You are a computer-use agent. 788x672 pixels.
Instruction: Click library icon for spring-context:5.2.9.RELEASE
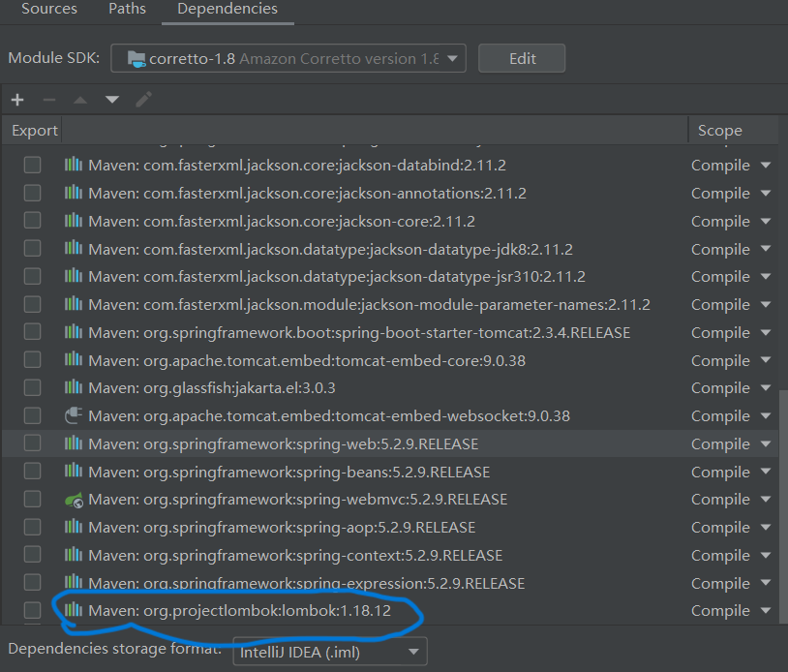point(74,555)
